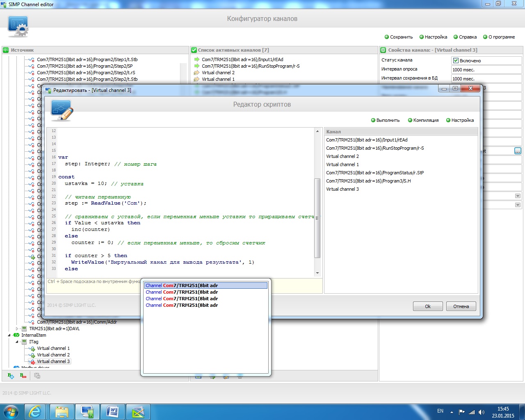
Task: Click scroll-down arrow of the code editor
Action: point(317,273)
